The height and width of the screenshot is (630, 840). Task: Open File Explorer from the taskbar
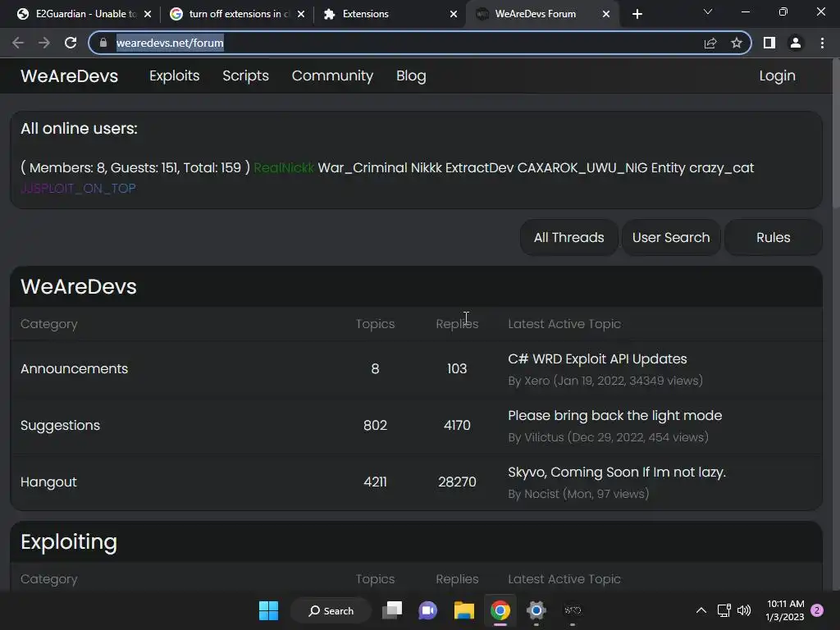tap(464, 610)
